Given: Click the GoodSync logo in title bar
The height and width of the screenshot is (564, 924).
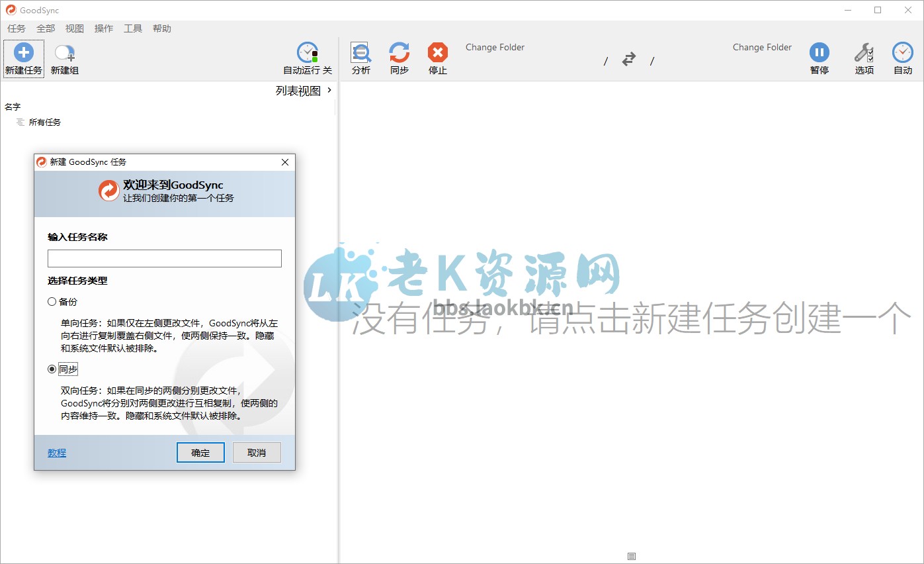Looking at the screenshot, I should 11,10.
